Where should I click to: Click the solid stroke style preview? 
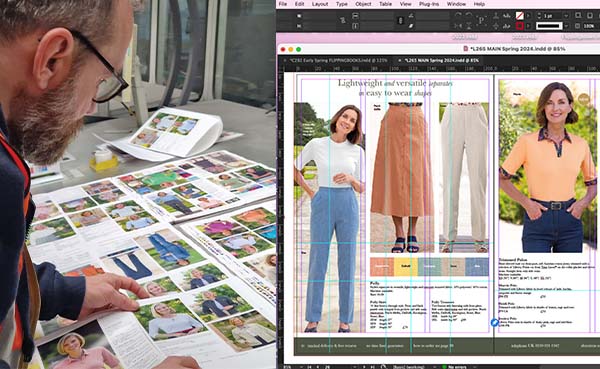click(549, 26)
